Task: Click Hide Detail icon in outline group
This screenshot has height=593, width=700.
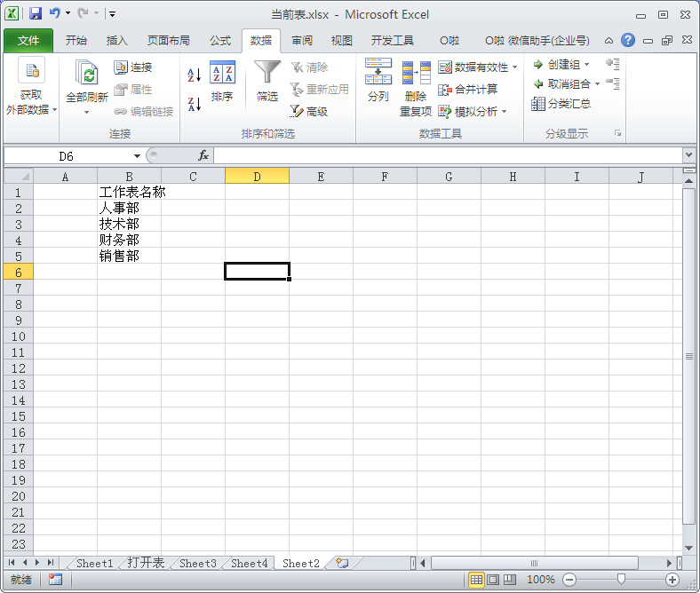Action: point(613,83)
